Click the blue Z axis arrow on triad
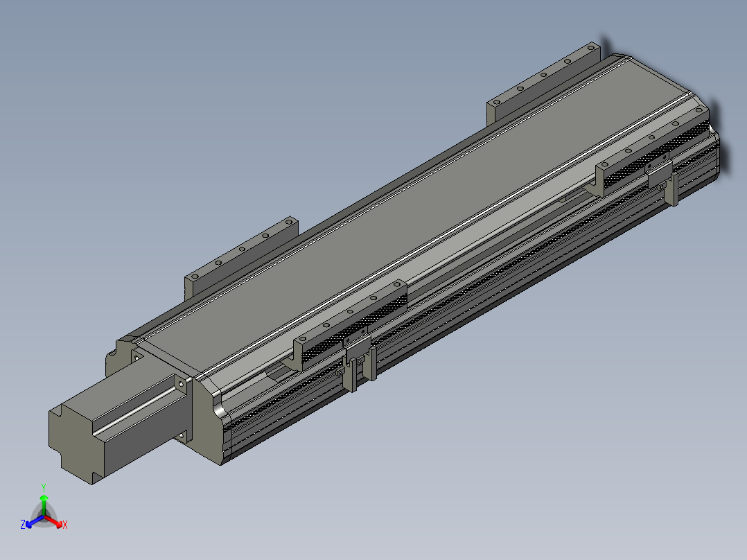The width and height of the screenshot is (747, 560). tap(35, 521)
